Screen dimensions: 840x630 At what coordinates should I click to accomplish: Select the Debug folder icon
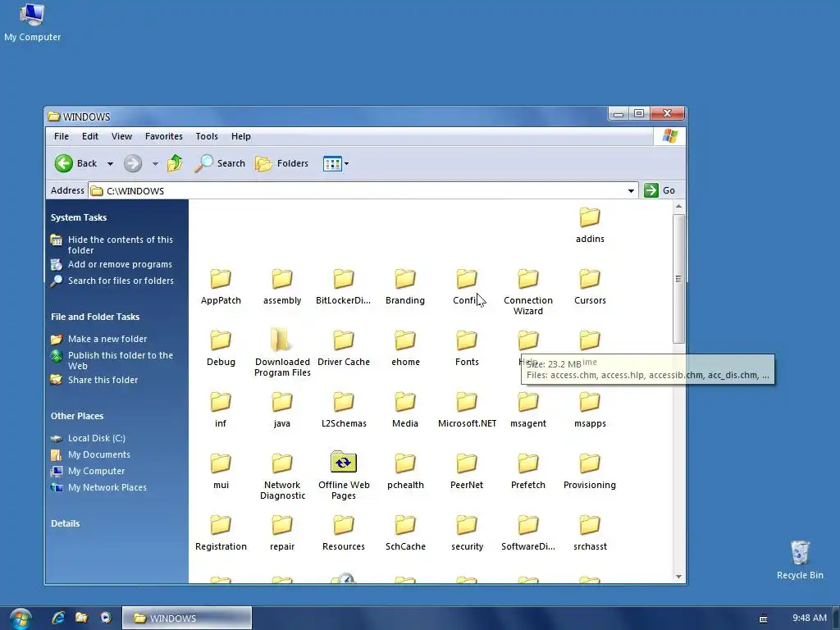(x=221, y=340)
